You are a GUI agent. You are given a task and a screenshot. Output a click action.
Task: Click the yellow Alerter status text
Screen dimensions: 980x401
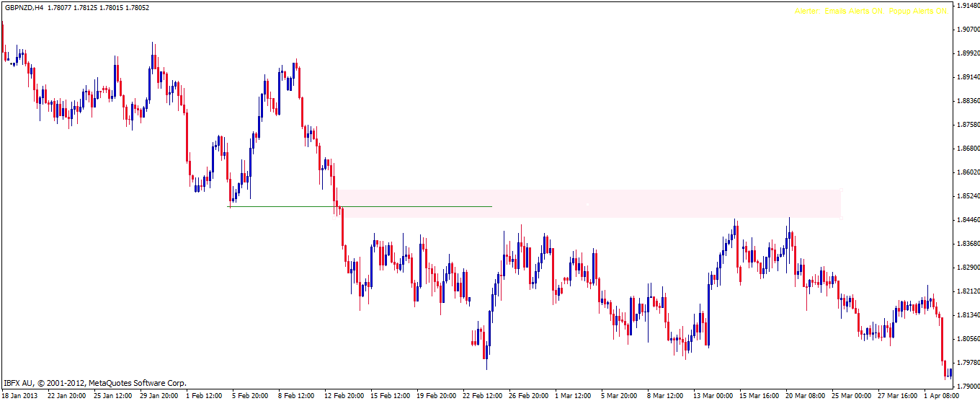[x=870, y=12]
